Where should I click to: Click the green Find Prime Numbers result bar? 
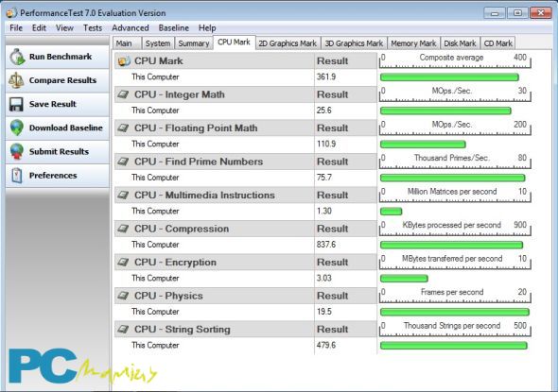tap(453, 178)
